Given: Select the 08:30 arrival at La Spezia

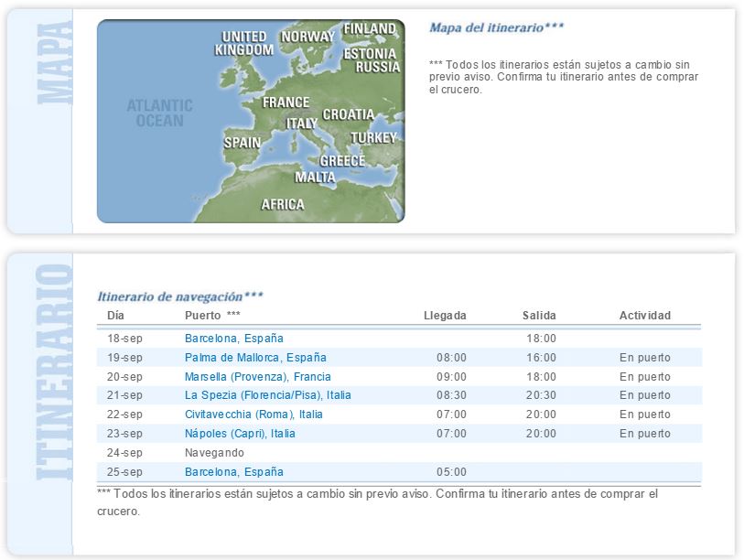Looking at the screenshot, I should tap(451, 395).
